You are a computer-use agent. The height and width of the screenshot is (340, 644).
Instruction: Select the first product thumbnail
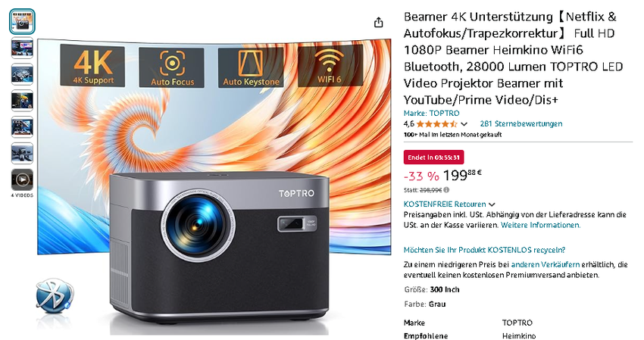(x=22, y=21)
